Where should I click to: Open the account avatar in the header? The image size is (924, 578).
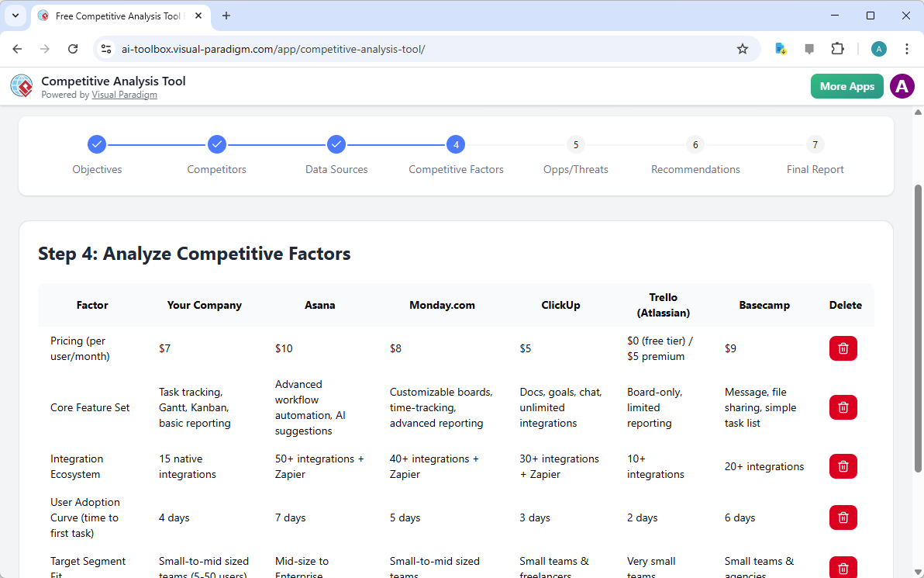pyautogui.click(x=902, y=86)
